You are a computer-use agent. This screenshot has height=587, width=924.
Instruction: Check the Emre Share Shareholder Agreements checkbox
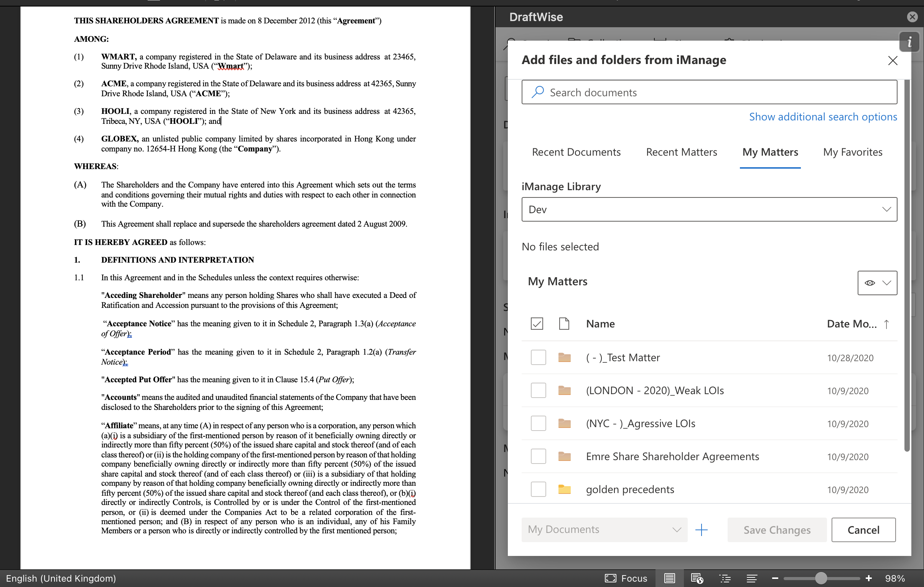pyautogui.click(x=539, y=456)
